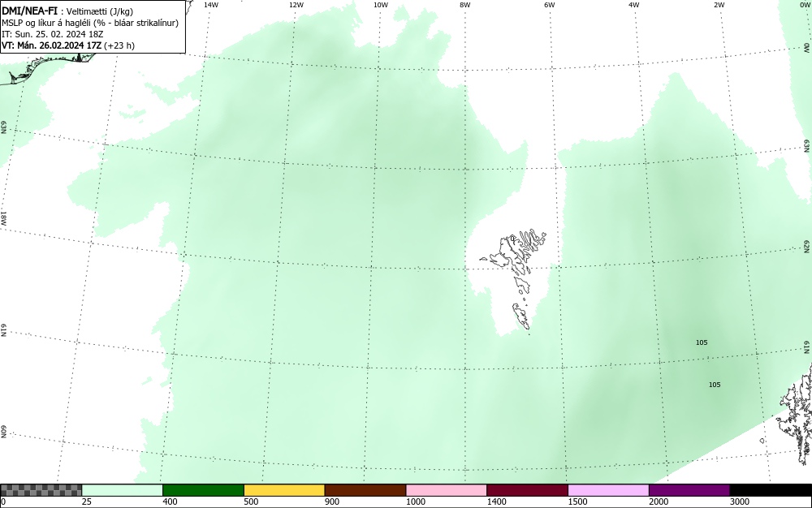
Task: Click the "18W" label on left edge
Action: (3, 217)
